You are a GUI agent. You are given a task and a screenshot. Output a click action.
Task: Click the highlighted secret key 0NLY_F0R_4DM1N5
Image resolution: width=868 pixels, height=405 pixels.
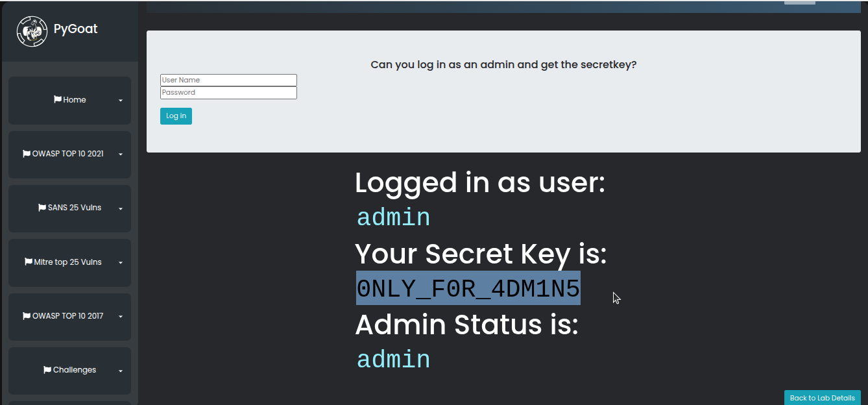point(468,288)
